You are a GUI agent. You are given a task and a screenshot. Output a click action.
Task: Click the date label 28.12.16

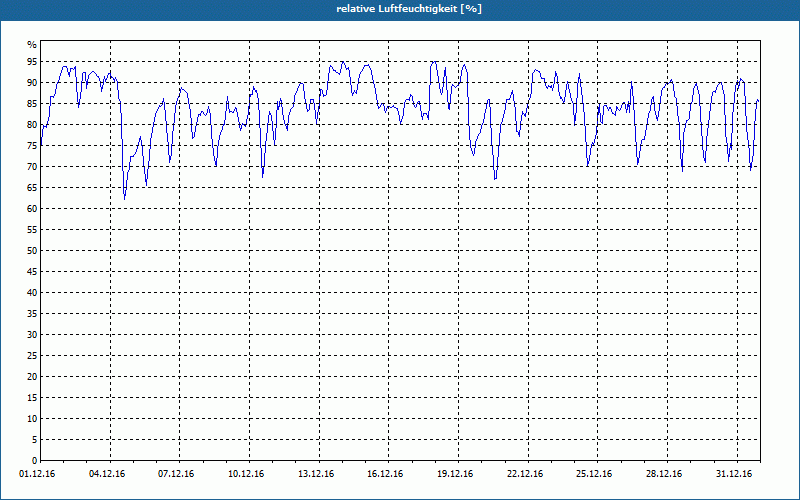click(664, 474)
